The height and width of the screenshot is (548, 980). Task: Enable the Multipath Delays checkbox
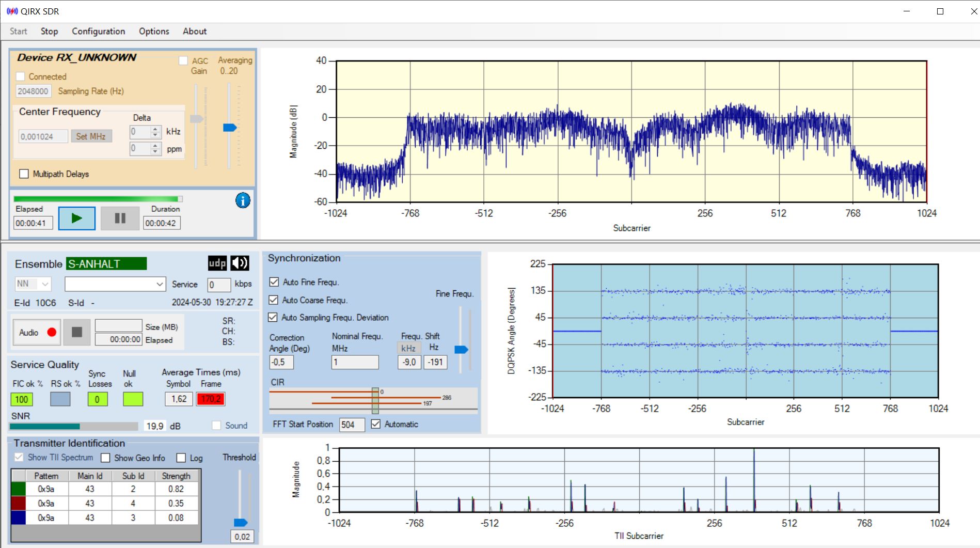tap(24, 174)
